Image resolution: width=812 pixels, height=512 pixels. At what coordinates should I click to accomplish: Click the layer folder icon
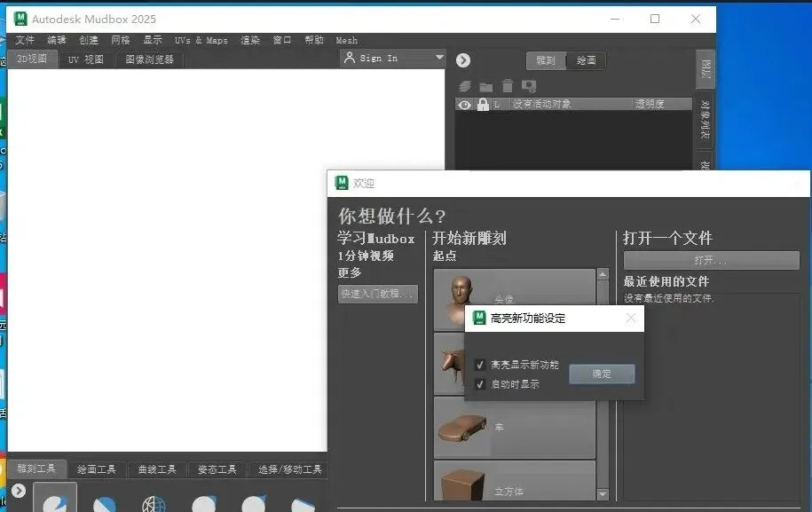[x=485, y=86]
